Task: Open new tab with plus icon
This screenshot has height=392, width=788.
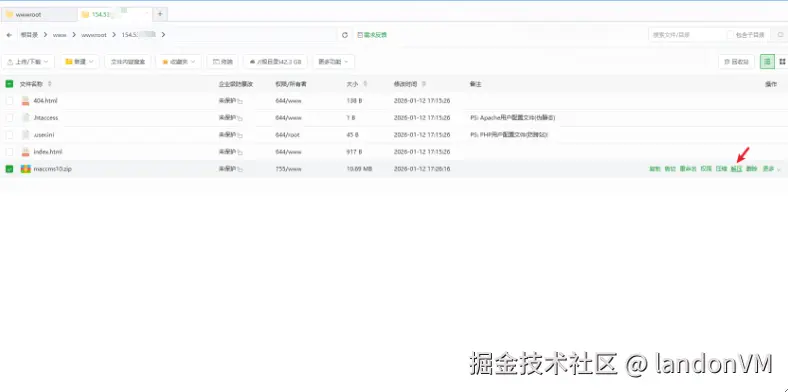Action: point(160,14)
